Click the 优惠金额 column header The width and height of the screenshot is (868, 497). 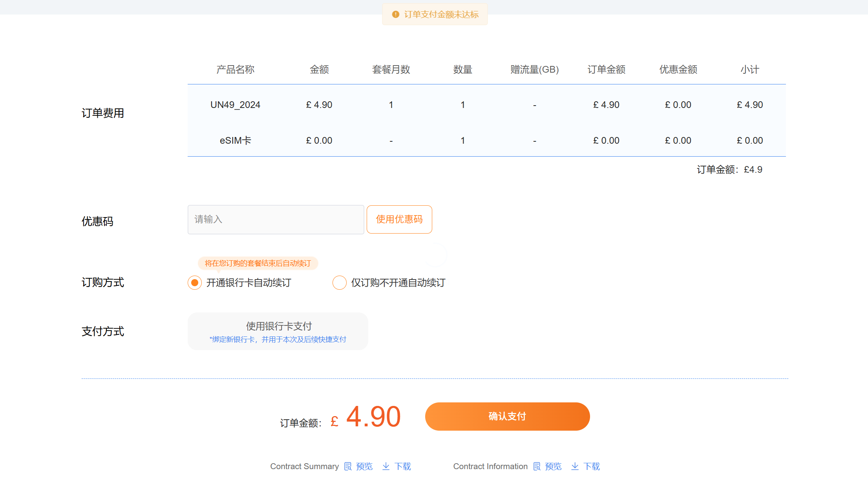coord(678,69)
